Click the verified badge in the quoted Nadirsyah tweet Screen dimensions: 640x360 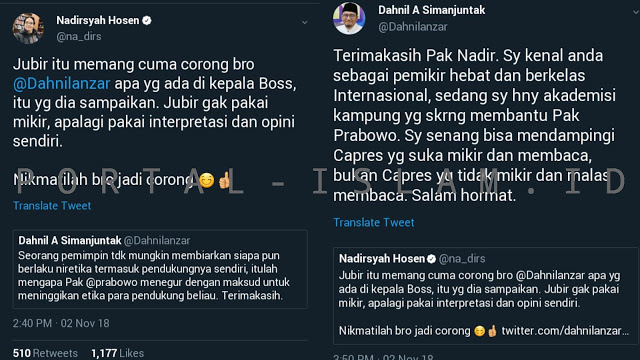pos(431,259)
